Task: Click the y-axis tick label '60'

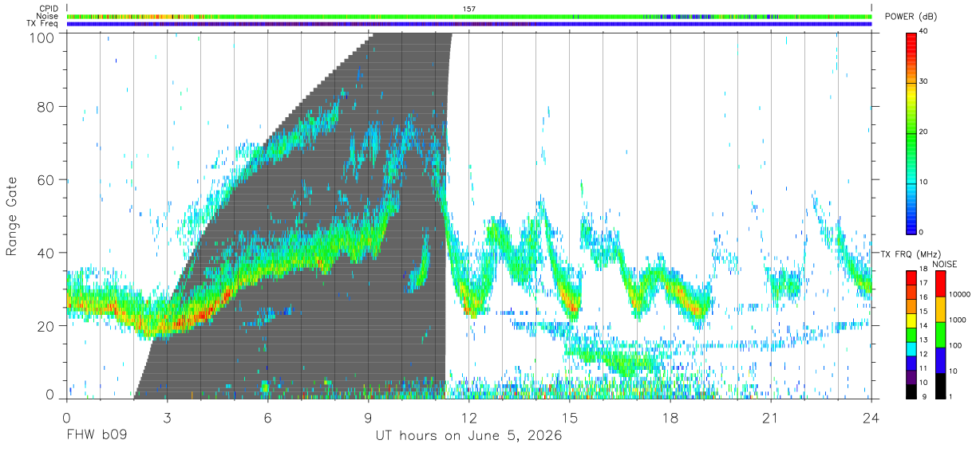Action: coord(45,180)
